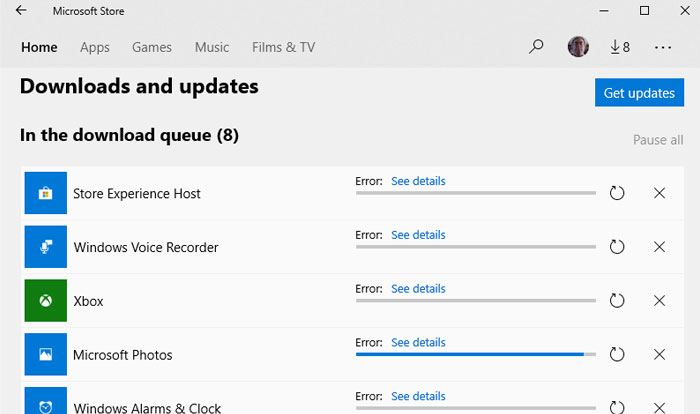Viewport: 700px width, 414px height.
Task: View error details for Store Experience Host
Action: tap(418, 181)
